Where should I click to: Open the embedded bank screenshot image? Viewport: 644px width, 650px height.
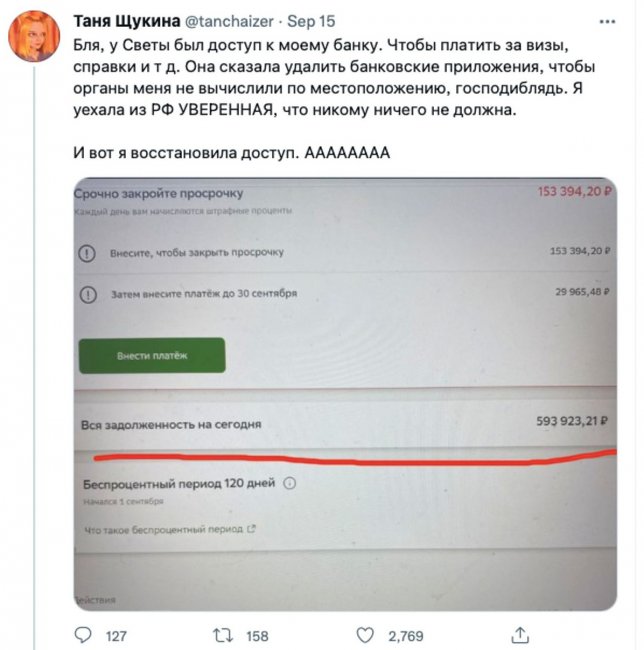345,394
